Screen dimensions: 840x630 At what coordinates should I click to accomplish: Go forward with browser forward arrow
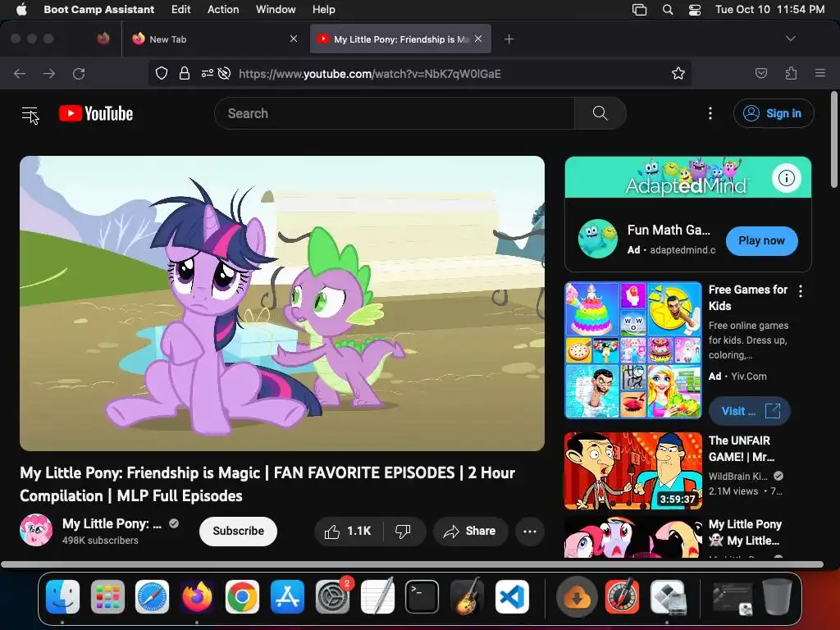[49, 73]
